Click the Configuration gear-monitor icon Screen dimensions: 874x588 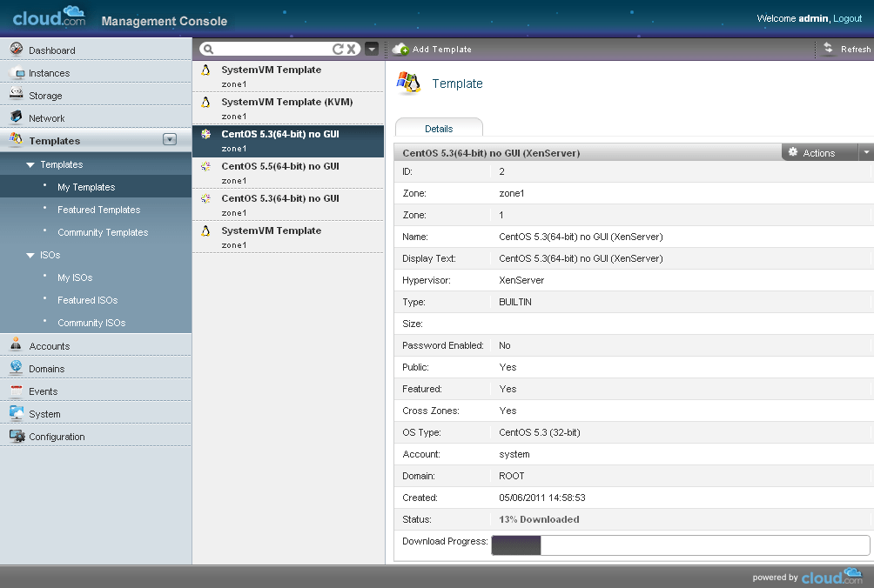point(17,436)
